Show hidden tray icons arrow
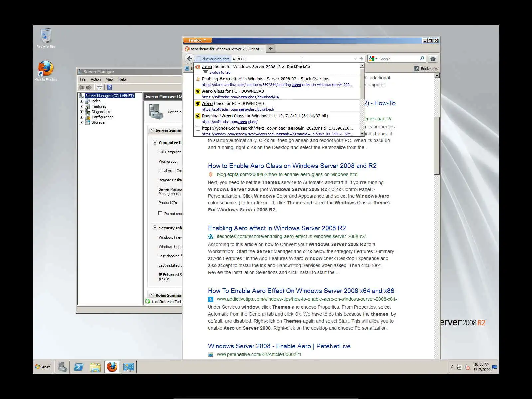 pos(452,367)
